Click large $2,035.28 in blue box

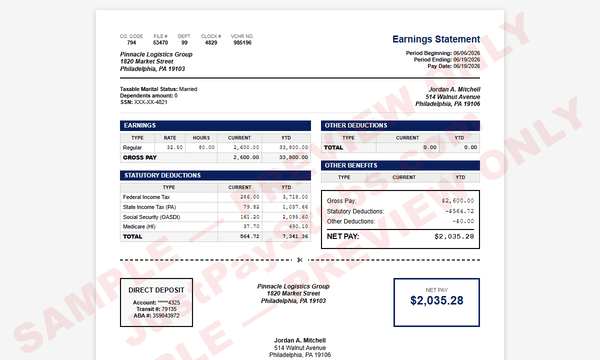pyautogui.click(x=437, y=301)
